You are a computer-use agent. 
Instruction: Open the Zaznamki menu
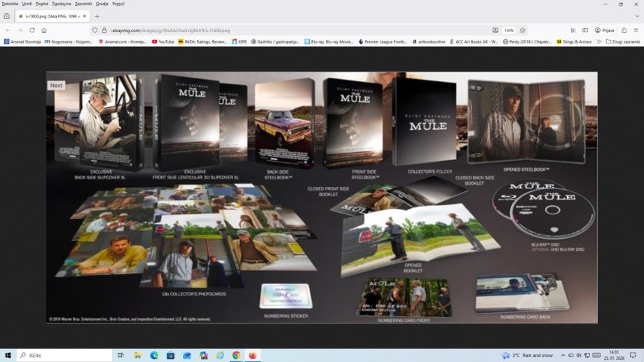[83, 4]
